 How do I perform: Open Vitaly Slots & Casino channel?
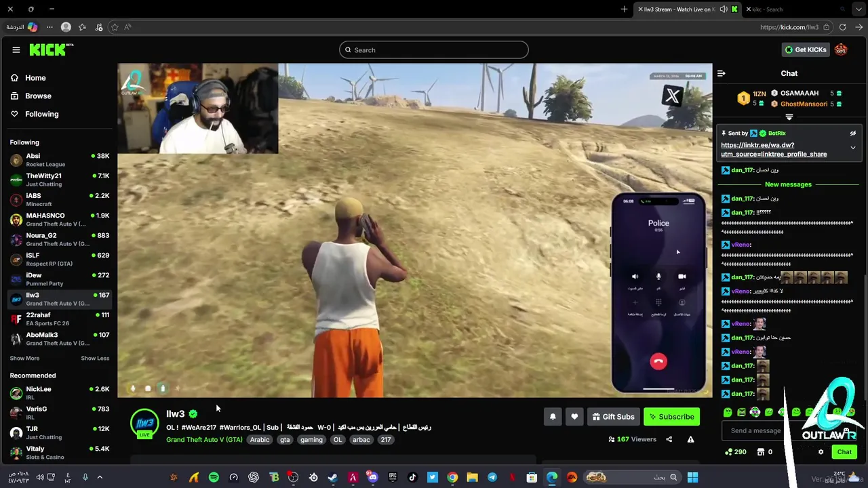tap(59, 453)
